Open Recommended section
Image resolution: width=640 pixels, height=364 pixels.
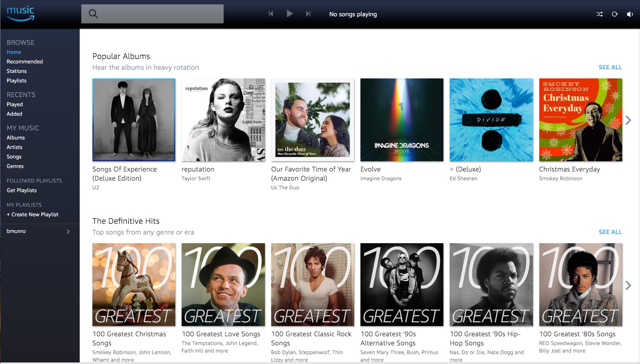point(25,61)
